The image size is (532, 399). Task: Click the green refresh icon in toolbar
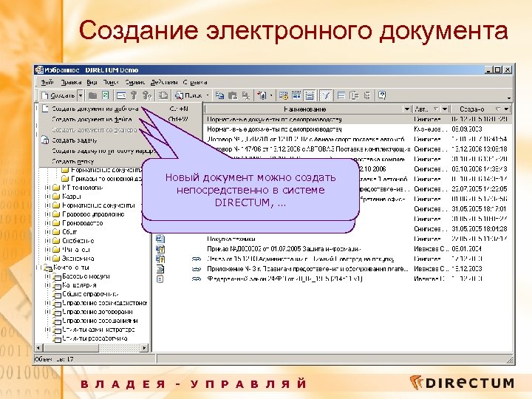pyautogui.click(x=106, y=95)
